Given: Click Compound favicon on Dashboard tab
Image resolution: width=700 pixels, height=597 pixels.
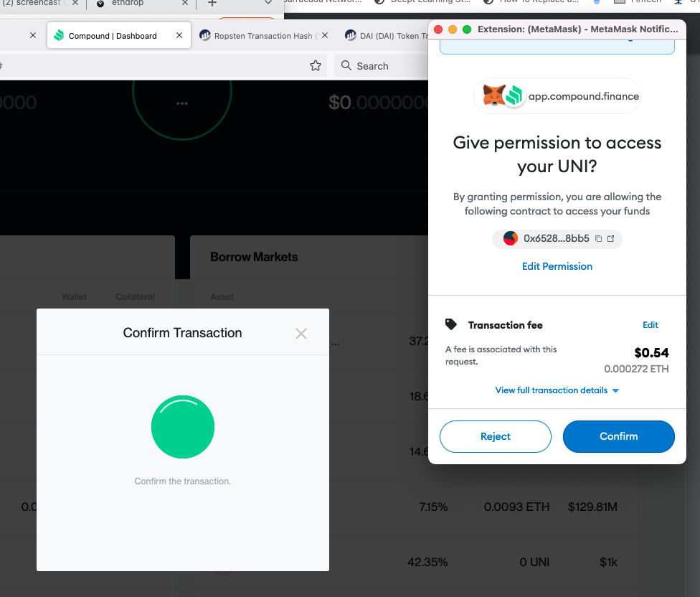Looking at the screenshot, I should tap(59, 35).
